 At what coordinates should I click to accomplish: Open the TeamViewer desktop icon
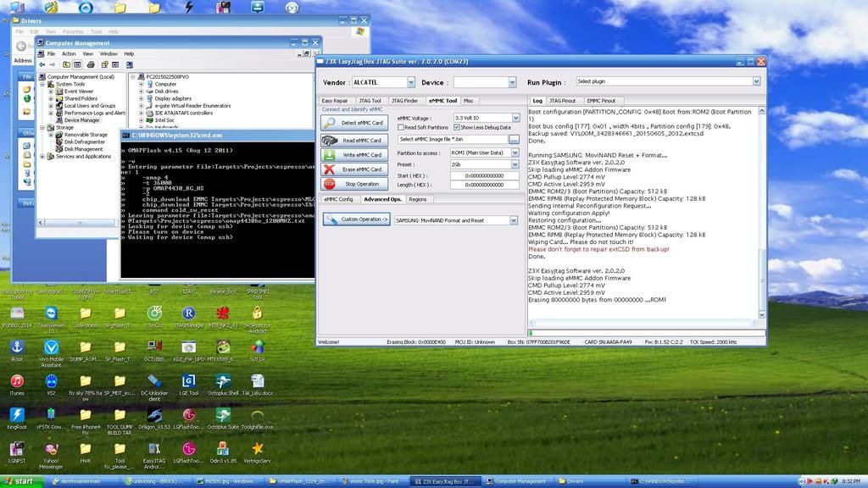[51, 319]
